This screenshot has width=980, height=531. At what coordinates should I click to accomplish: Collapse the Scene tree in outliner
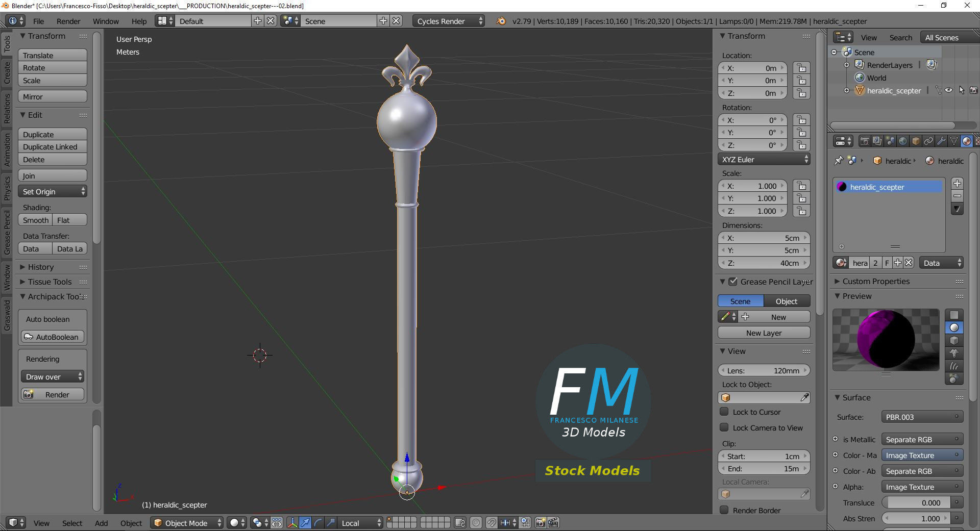834,52
